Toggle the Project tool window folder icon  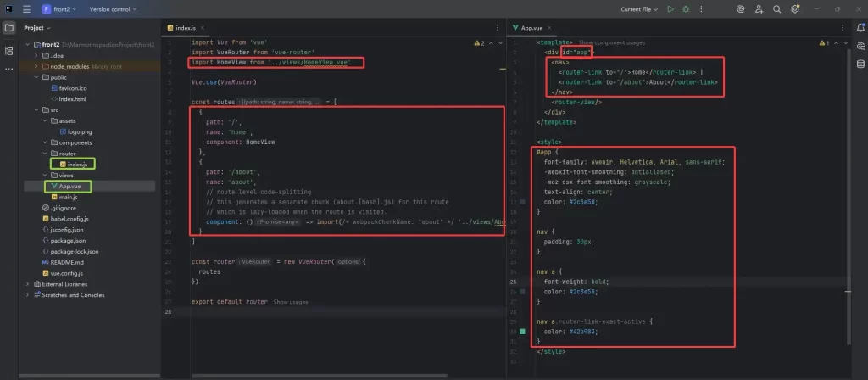pyautogui.click(x=9, y=27)
